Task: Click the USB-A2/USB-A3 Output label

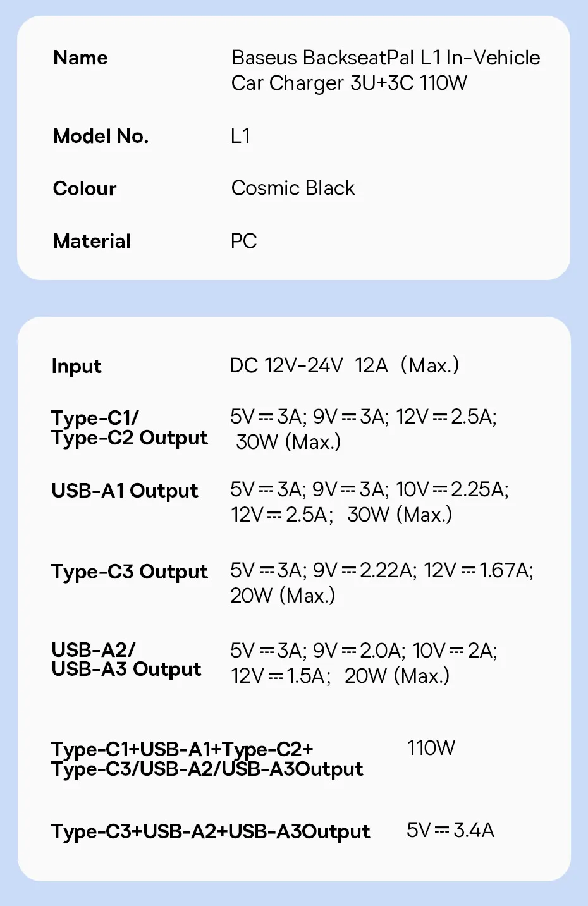Action: point(126,659)
